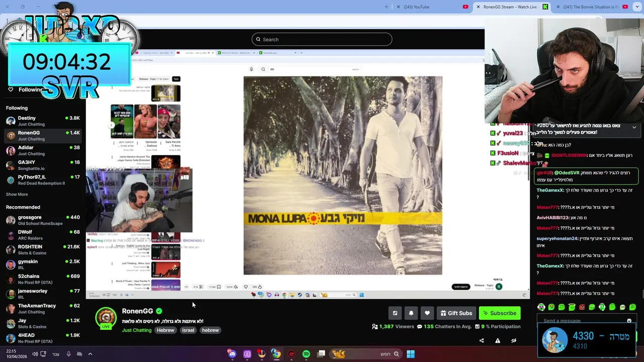The image size is (644, 362).
Task: Click 1,387 Viewers count
Action: point(393,326)
